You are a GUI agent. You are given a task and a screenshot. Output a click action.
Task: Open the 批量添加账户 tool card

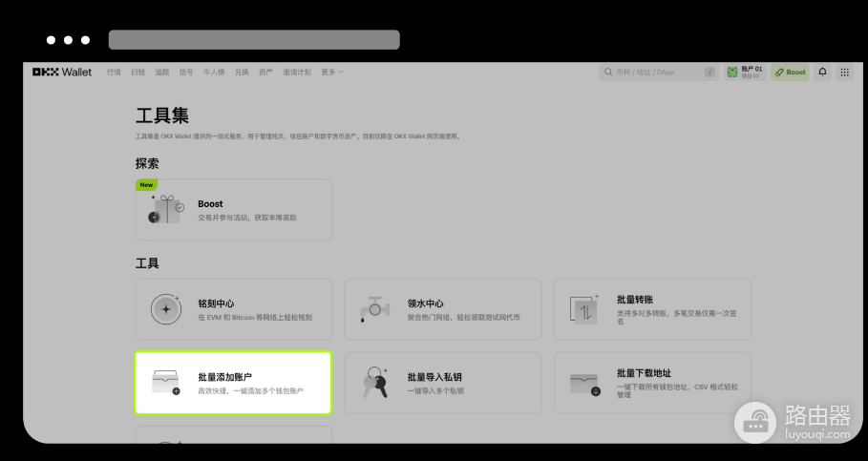pos(233,383)
